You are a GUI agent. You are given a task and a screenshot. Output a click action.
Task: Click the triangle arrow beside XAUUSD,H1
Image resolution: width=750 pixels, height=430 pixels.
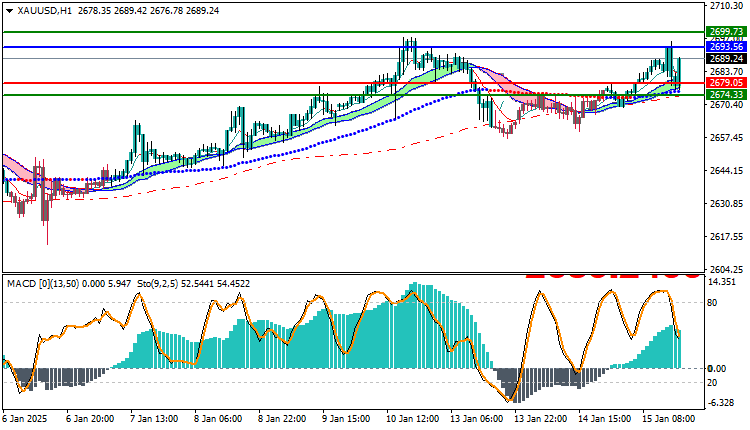click(x=10, y=11)
